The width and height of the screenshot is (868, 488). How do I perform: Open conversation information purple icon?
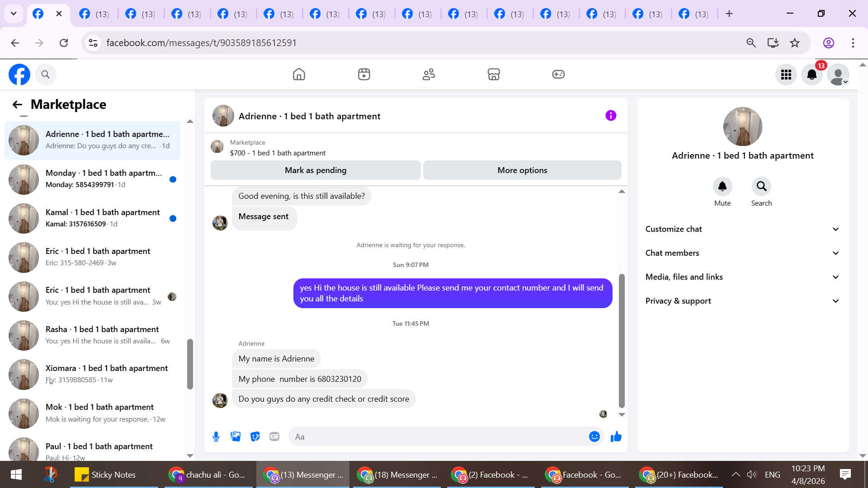pyautogui.click(x=610, y=116)
